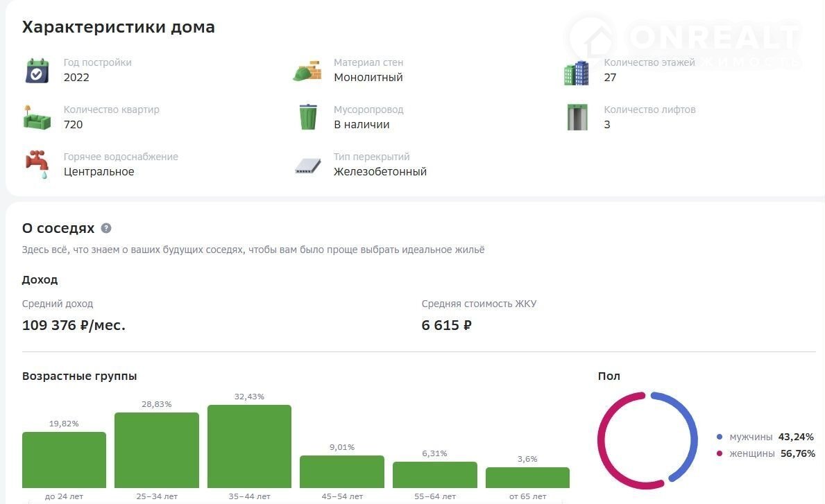Click the 45–54 лет age bar

click(x=341, y=471)
